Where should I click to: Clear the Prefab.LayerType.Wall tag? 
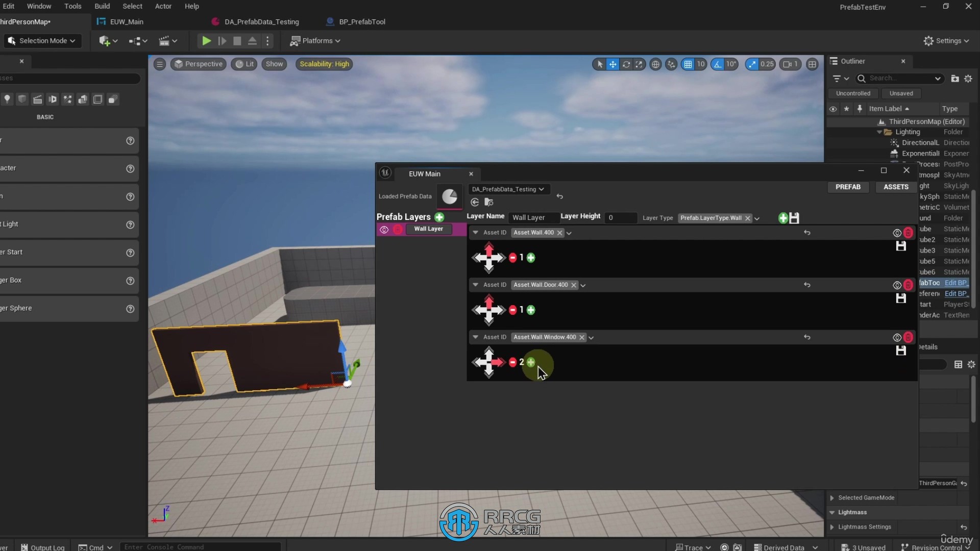[748, 218]
